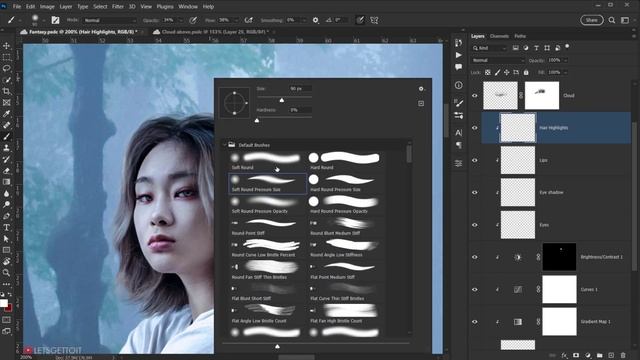Open the search icon near Share

[611, 20]
